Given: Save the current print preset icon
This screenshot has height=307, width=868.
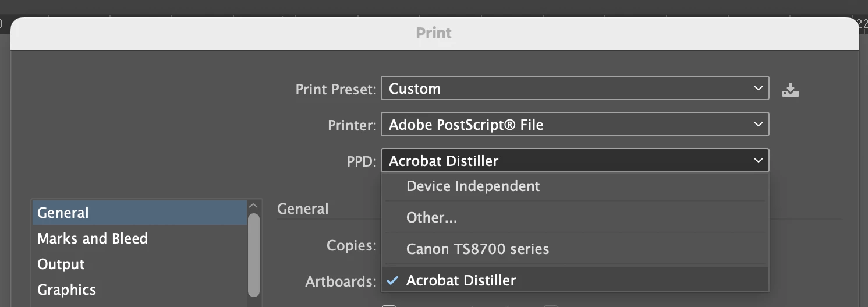Looking at the screenshot, I should pos(790,90).
